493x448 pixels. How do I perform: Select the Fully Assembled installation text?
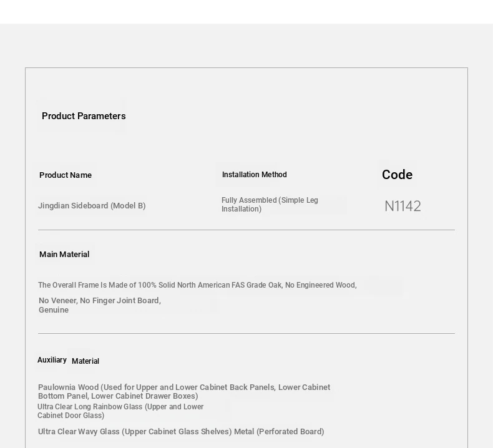click(270, 205)
